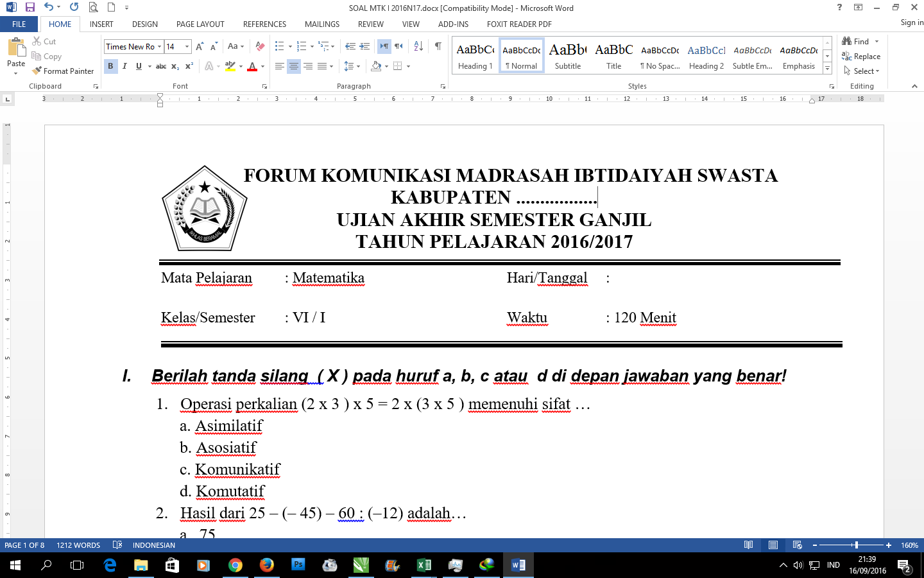Open the Font Color dropdown arrow
This screenshot has height=578, width=924.
click(x=261, y=65)
